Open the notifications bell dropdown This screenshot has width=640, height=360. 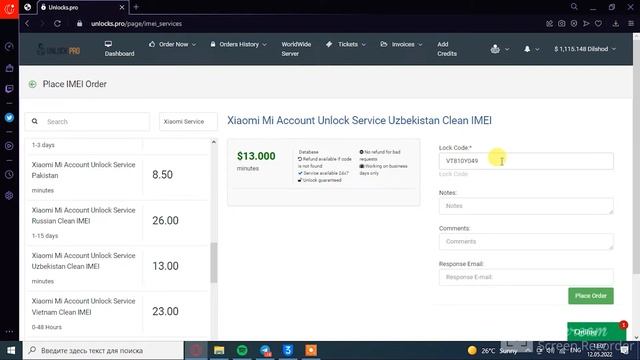point(531,49)
